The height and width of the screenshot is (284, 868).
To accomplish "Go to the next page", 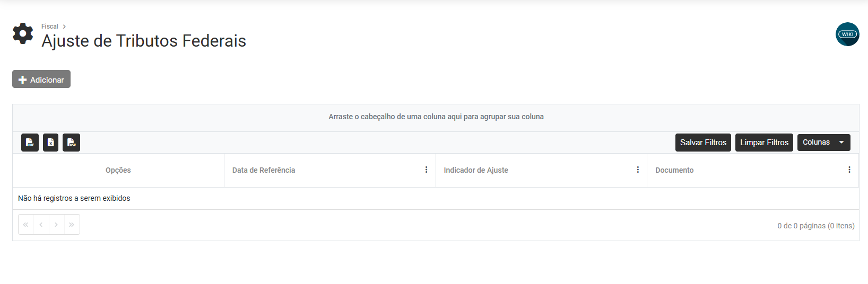I will pyautogui.click(x=56, y=225).
